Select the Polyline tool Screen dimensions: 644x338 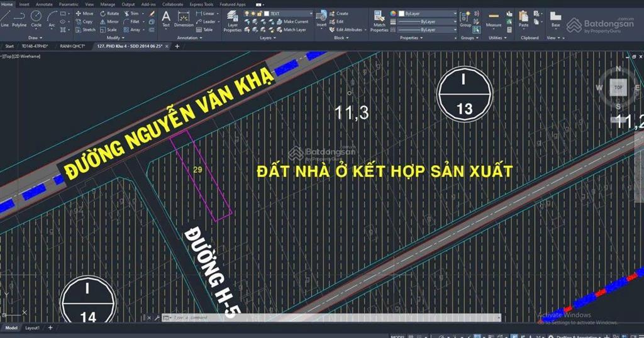(x=19, y=19)
